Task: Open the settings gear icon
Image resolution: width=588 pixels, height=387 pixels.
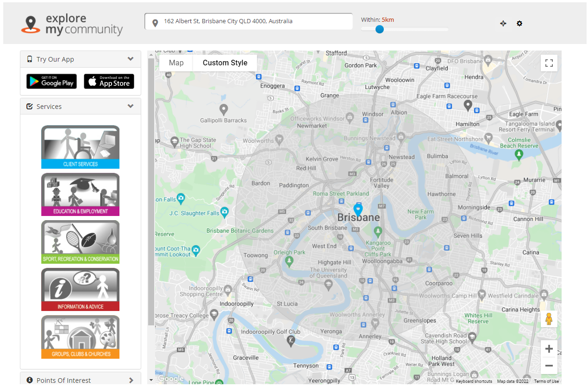Action: [519, 23]
